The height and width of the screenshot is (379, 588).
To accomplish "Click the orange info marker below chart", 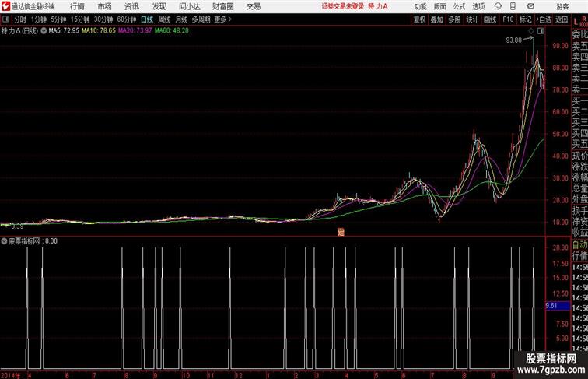I will 341,232.
